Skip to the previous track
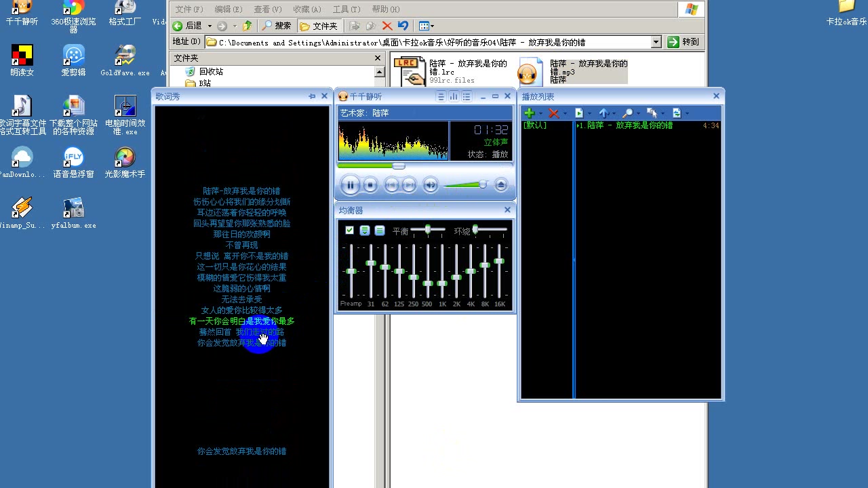The height and width of the screenshot is (488, 868). coord(391,184)
